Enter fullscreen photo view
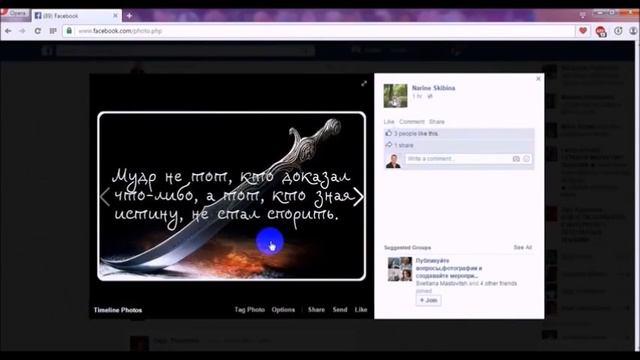The width and height of the screenshot is (640, 360). 364,83
